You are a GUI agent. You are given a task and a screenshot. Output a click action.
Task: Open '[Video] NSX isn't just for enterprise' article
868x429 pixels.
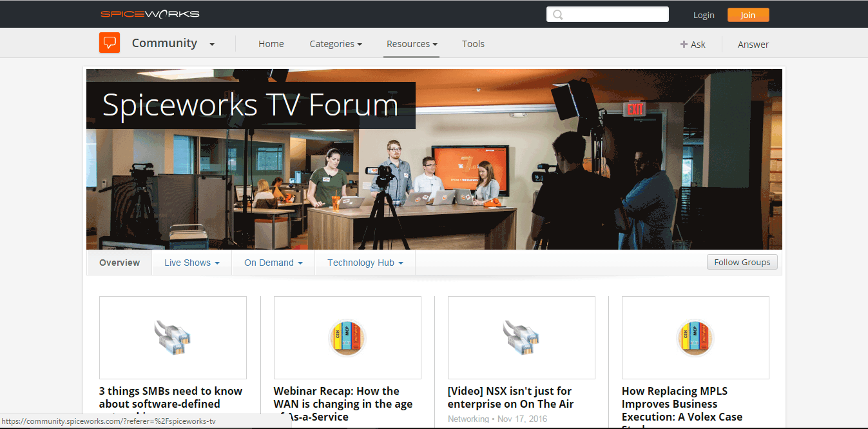[511, 397]
